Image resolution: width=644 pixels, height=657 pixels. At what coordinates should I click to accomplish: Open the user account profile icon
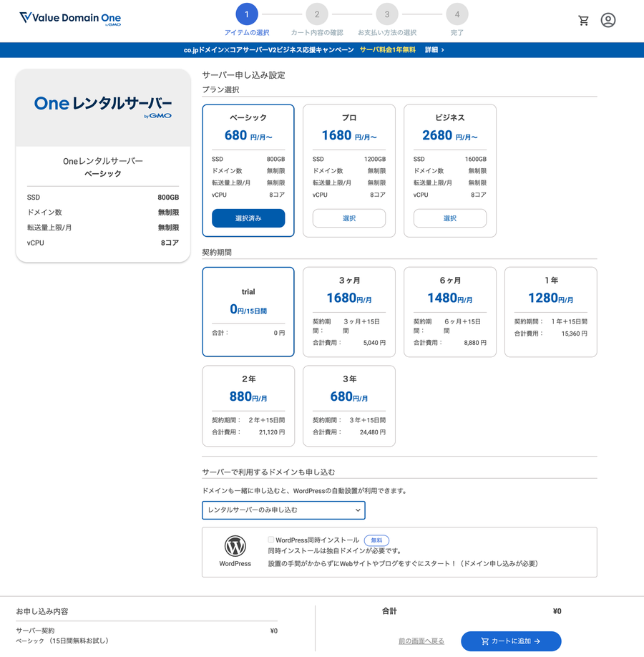[608, 20]
